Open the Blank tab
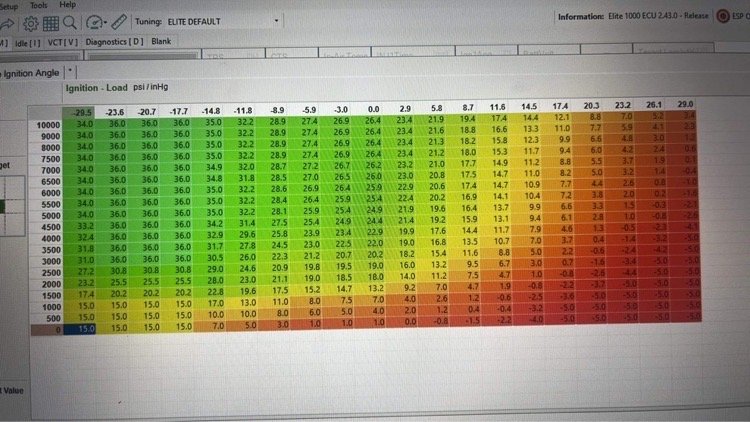This screenshot has width=750, height=422. (x=161, y=41)
